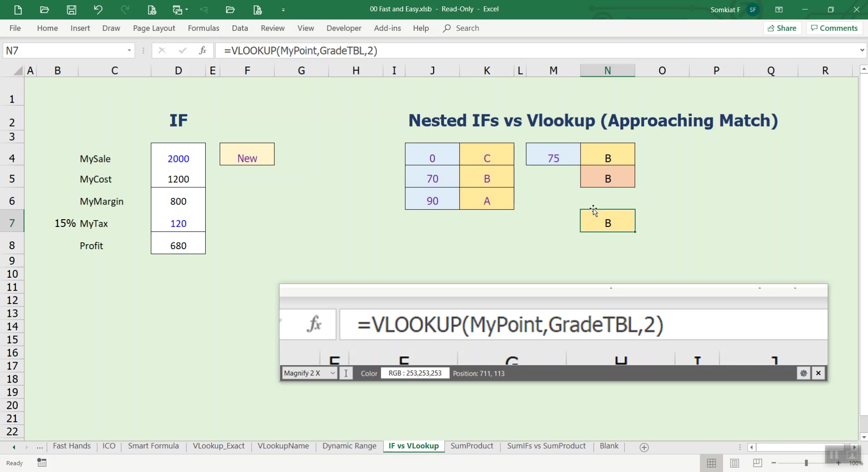Open the Name Box dropdown arrow
868x472 pixels.
tap(129, 50)
